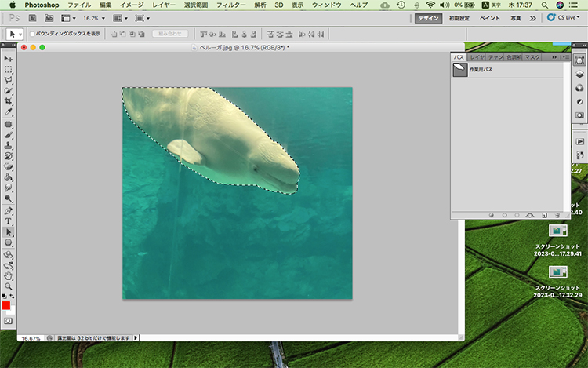This screenshot has height=368, width=588.
Task: Click the デザイン workspace button
Action: point(428,17)
